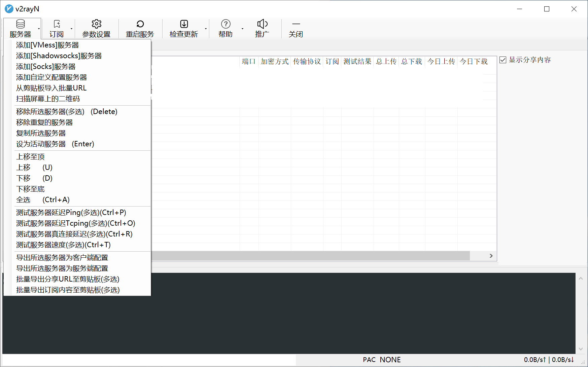This screenshot has width=588, height=367.
Task: Minimize the v2rayN window
Action: coord(520,9)
